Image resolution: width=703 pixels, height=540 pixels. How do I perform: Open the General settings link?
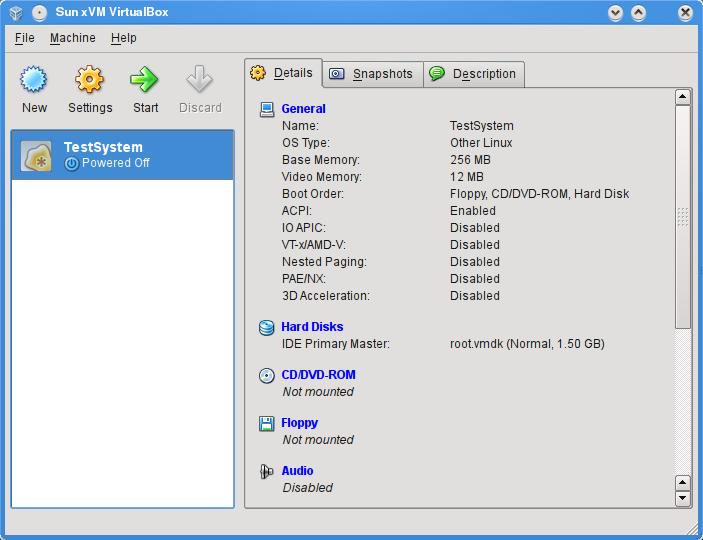click(x=303, y=109)
